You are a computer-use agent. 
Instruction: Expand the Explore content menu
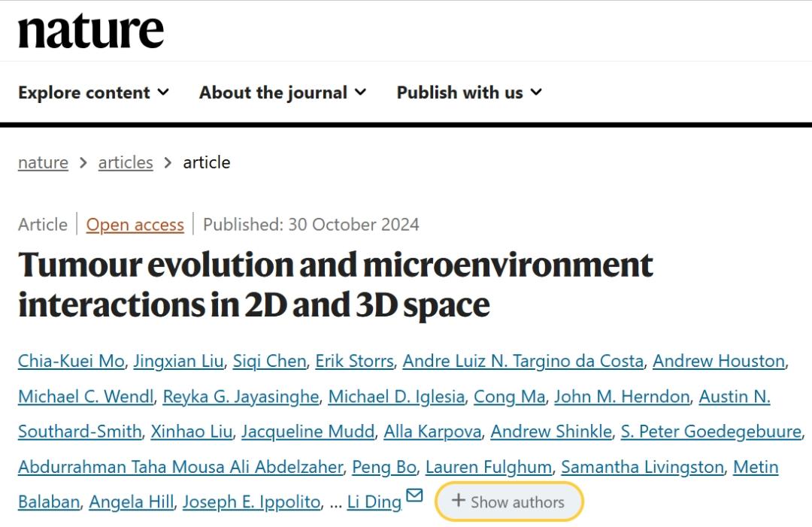(x=94, y=92)
